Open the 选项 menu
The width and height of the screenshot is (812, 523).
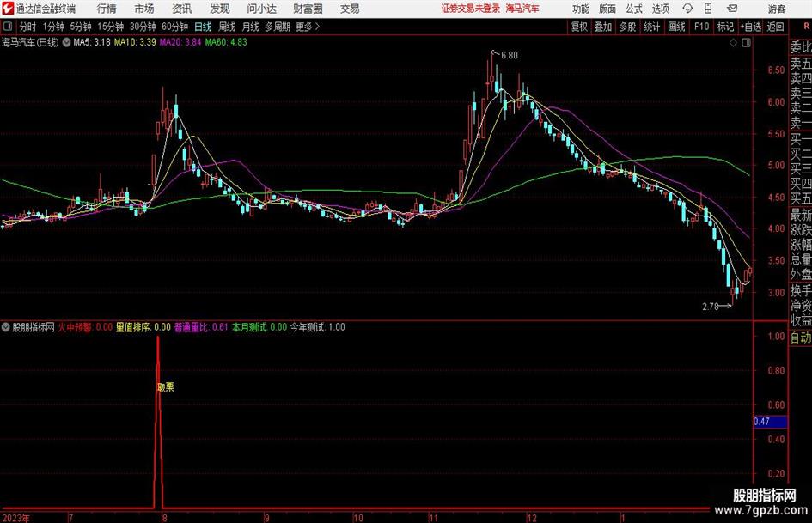(x=660, y=9)
